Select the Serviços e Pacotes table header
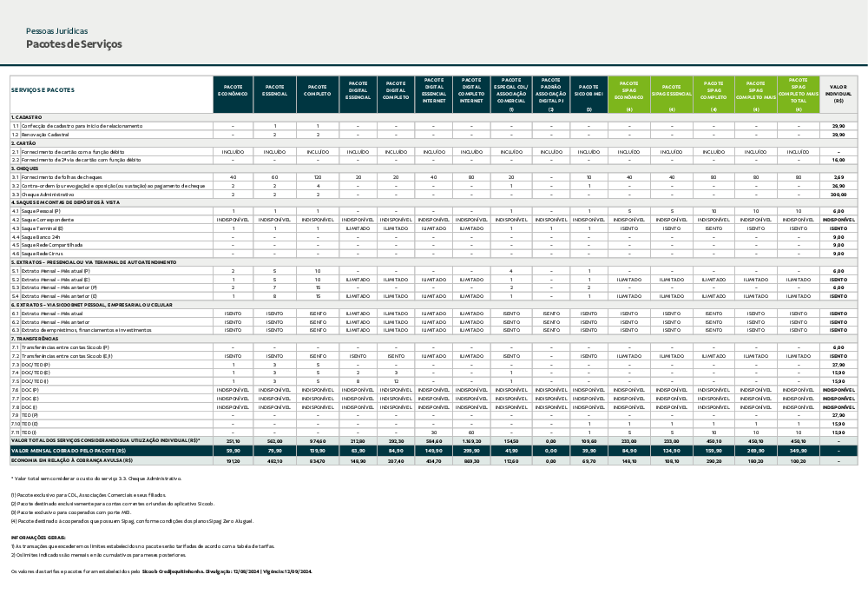The image size is (868, 614). 43,90
